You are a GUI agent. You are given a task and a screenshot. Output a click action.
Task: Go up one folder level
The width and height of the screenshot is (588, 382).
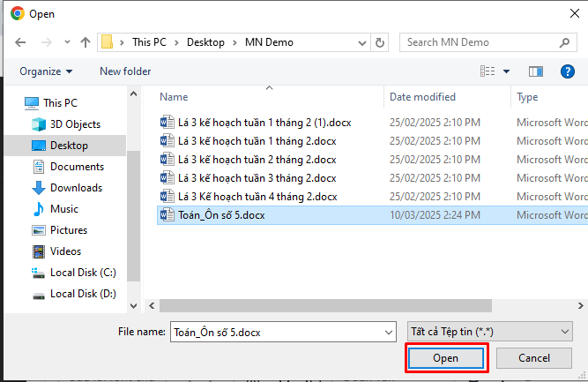[x=86, y=42]
